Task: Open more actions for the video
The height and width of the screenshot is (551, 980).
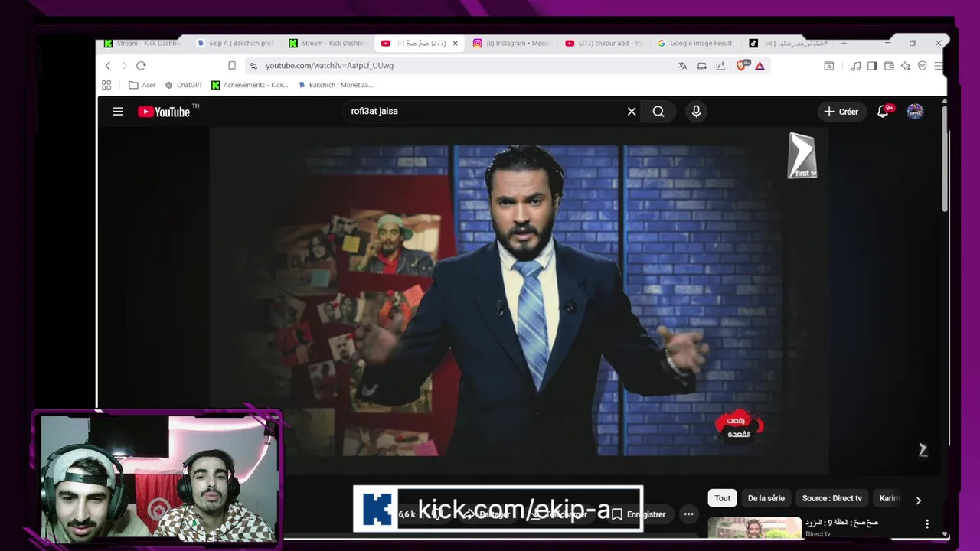Action: tap(688, 514)
